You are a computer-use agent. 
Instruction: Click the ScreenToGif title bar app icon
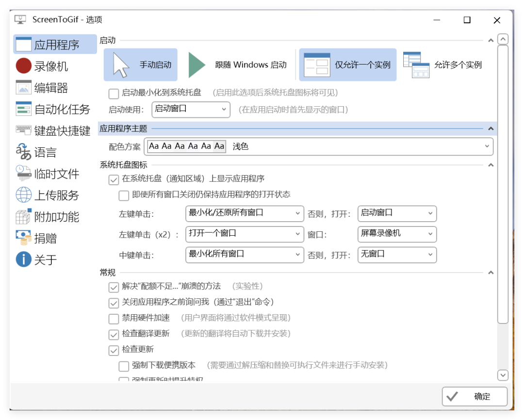[x=20, y=20]
